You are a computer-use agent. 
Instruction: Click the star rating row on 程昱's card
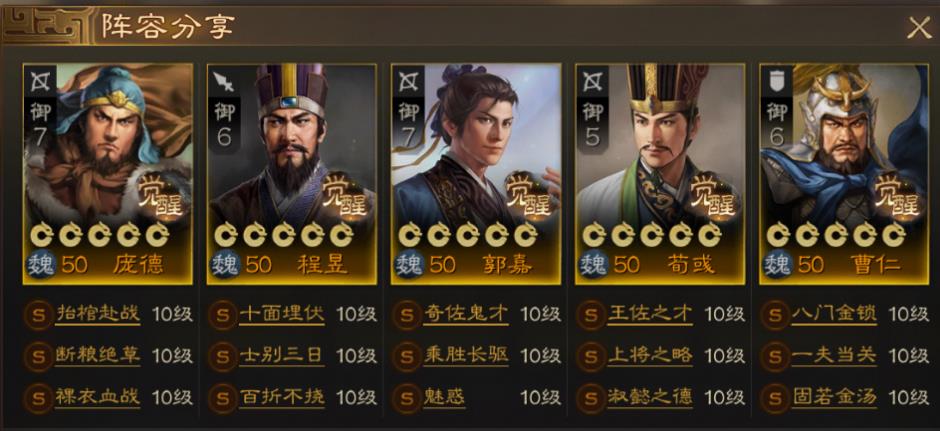(284, 234)
